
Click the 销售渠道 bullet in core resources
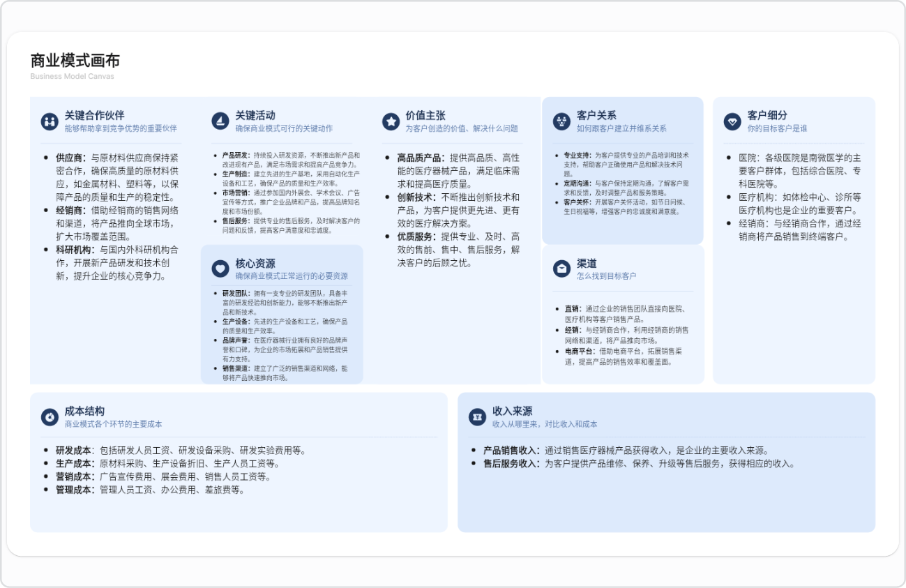pos(285,372)
